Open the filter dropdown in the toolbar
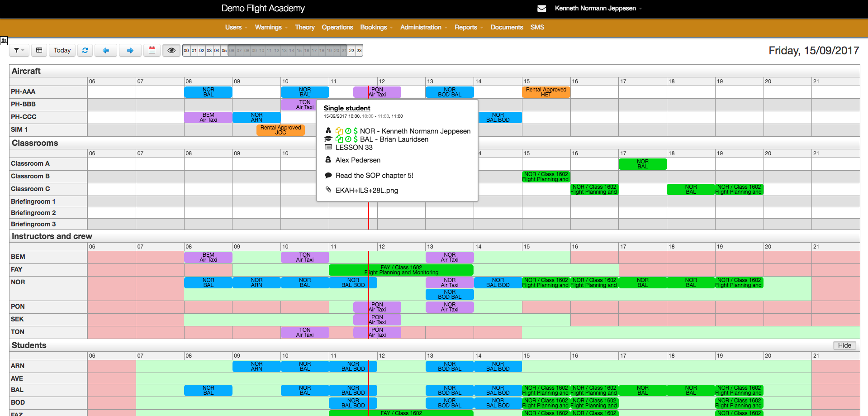868x416 pixels. (x=19, y=50)
